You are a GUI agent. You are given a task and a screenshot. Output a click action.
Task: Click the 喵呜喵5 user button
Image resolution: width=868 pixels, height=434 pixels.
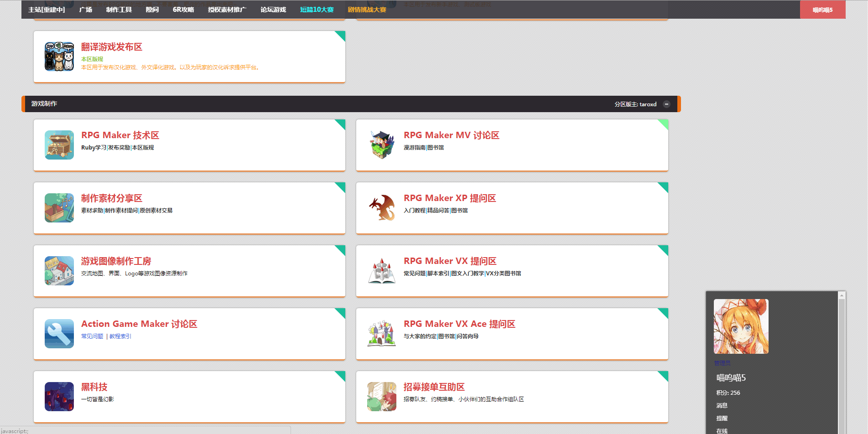pyautogui.click(x=822, y=10)
